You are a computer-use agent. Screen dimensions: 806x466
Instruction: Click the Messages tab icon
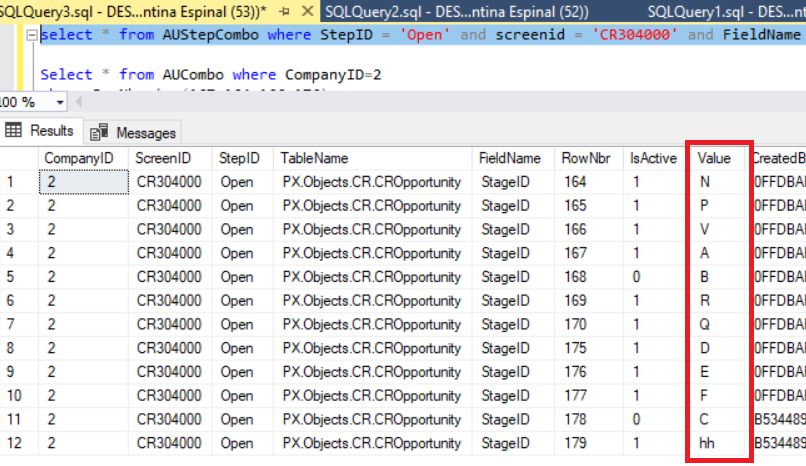click(99, 132)
